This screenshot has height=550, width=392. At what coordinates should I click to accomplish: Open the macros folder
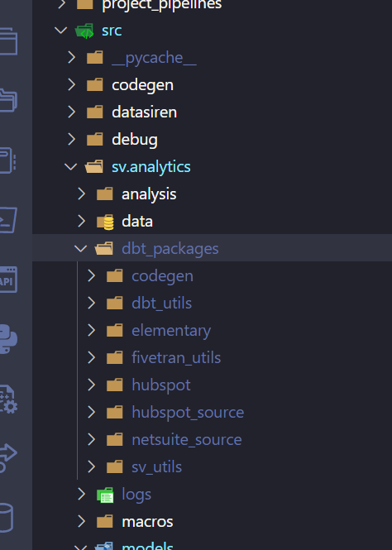pos(147,522)
